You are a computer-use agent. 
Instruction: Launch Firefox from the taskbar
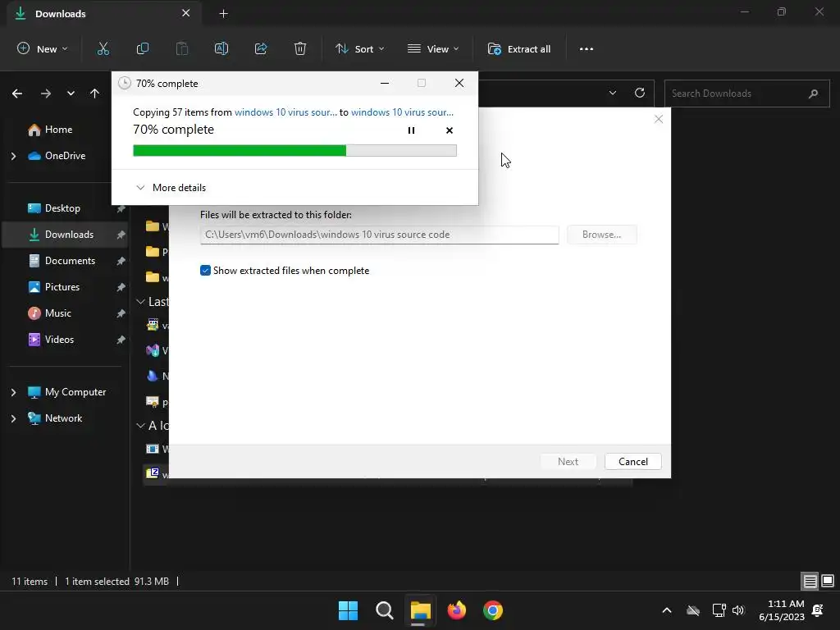coord(457,610)
